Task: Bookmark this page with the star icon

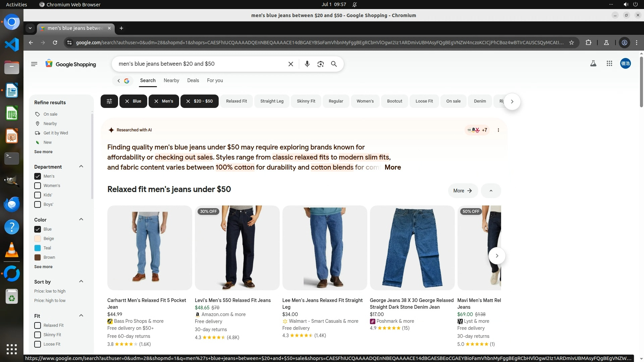Action: [572, 43]
